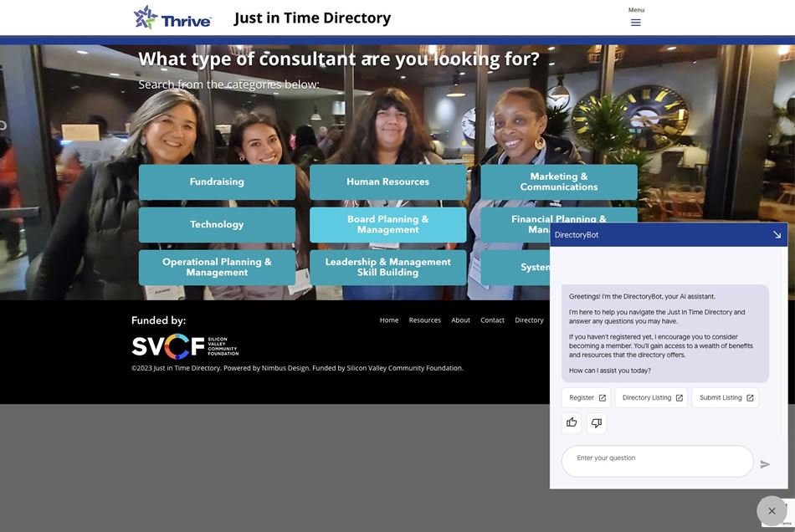Click the Contact footer link

click(x=492, y=320)
